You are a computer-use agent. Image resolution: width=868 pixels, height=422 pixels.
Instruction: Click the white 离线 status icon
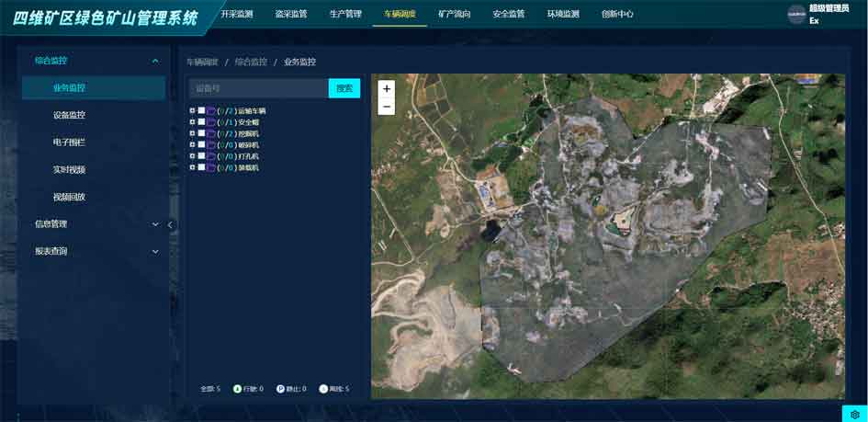pyautogui.click(x=323, y=389)
